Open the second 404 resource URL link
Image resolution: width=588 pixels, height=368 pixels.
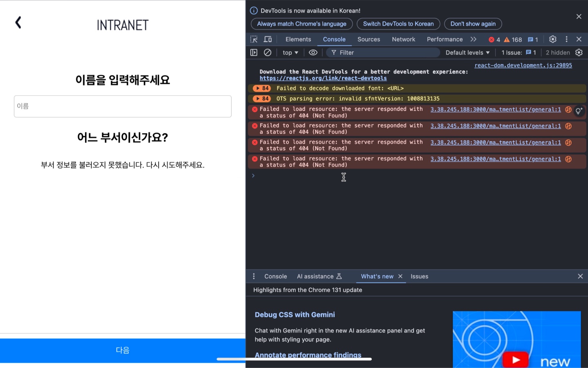[496, 126]
